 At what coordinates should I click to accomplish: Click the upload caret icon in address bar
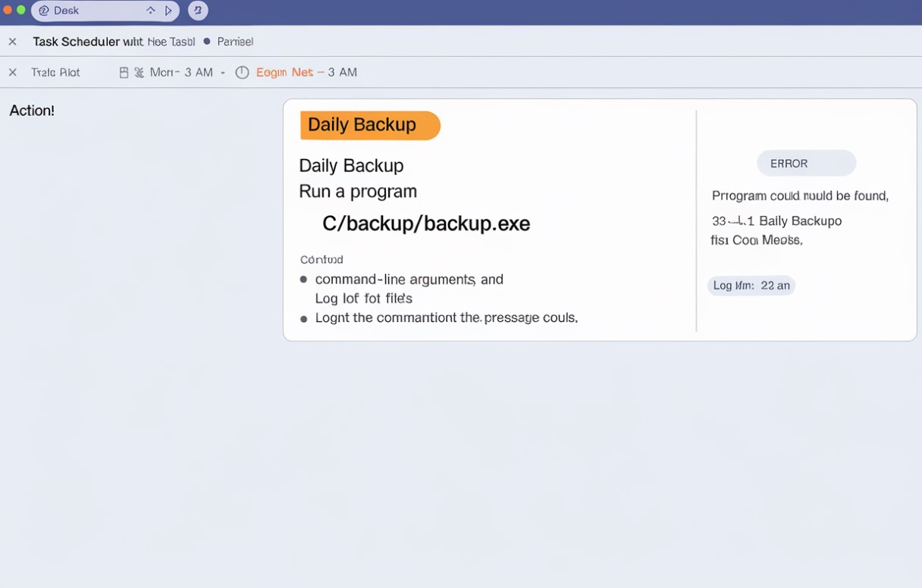click(151, 11)
